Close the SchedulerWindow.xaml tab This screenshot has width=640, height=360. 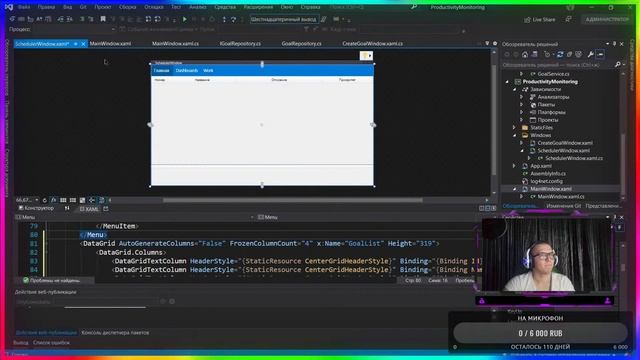83,44
